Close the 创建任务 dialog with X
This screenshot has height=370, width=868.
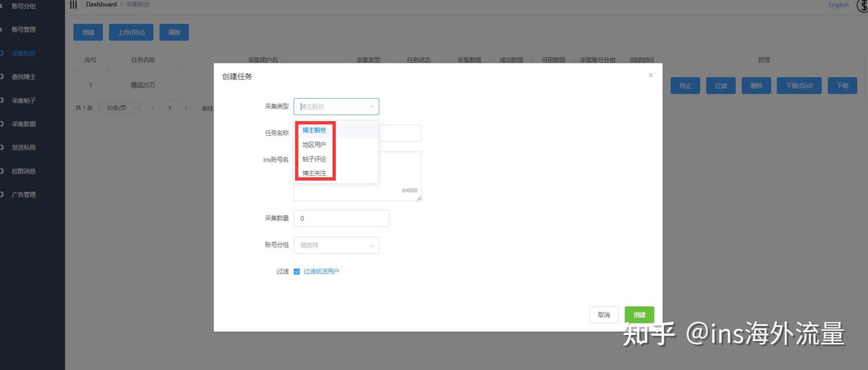point(650,75)
